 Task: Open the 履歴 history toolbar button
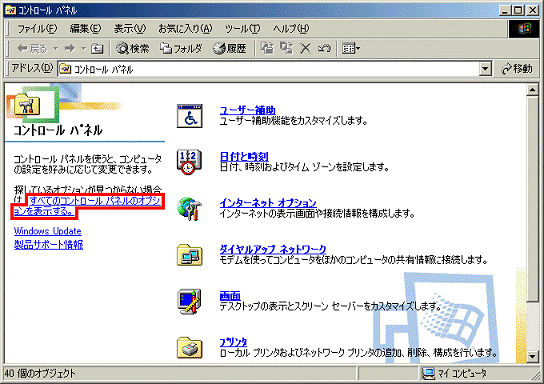coord(229,49)
